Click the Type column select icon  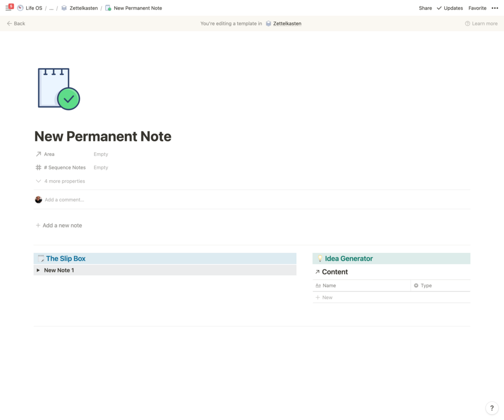click(x=416, y=286)
